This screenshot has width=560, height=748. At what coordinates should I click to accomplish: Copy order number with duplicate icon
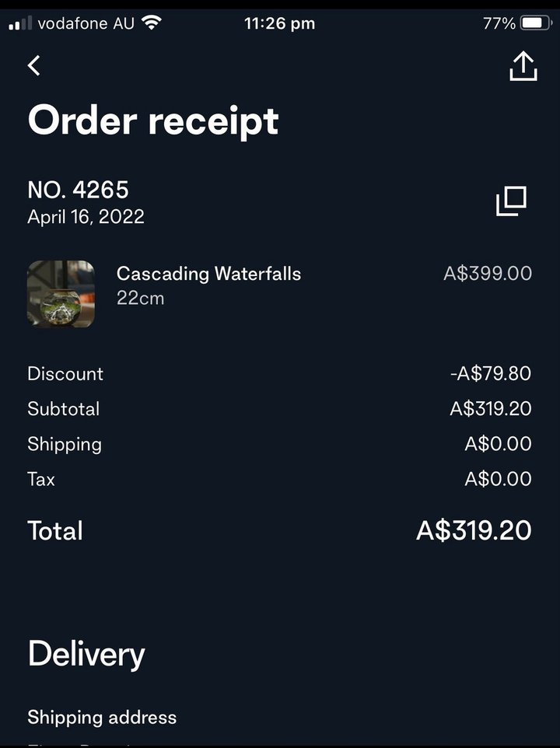[x=511, y=201]
